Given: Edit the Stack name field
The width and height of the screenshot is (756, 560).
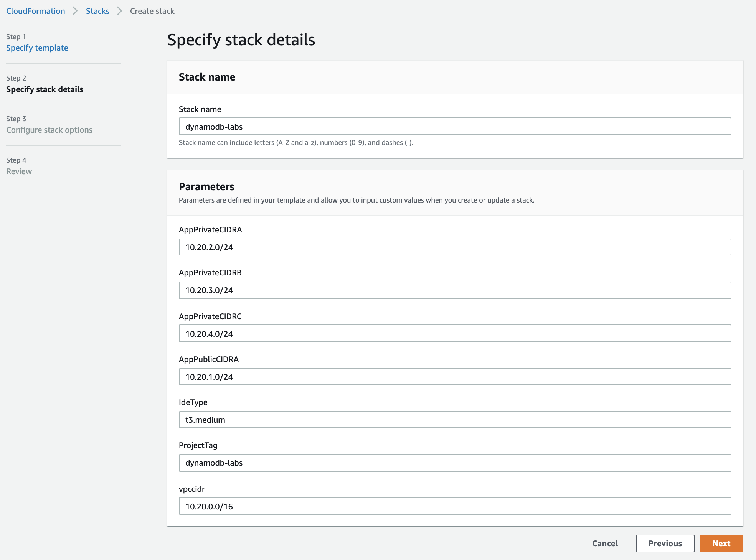Looking at the screenshot, I should pos(455,126).
